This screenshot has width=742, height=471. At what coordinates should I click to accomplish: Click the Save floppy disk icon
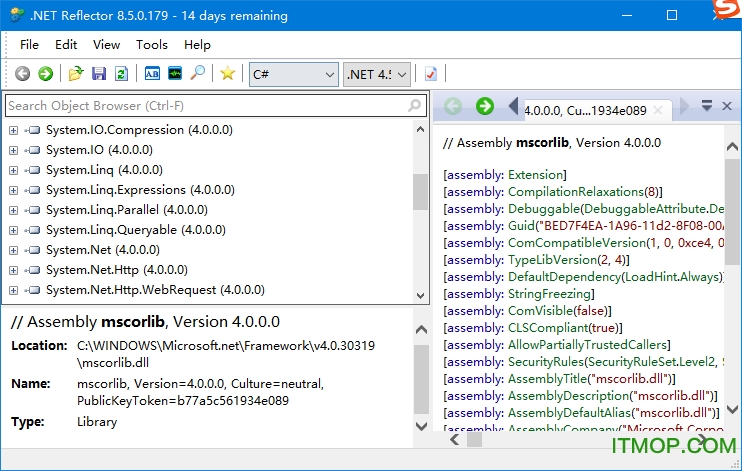click(x=98, y=74)
